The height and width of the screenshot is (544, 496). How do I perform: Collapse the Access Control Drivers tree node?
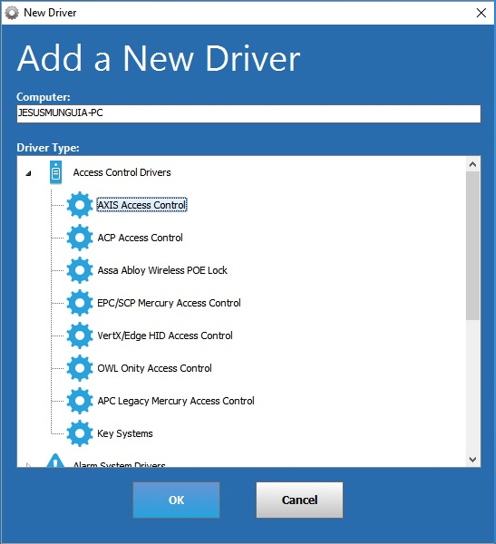click(29, 173)
